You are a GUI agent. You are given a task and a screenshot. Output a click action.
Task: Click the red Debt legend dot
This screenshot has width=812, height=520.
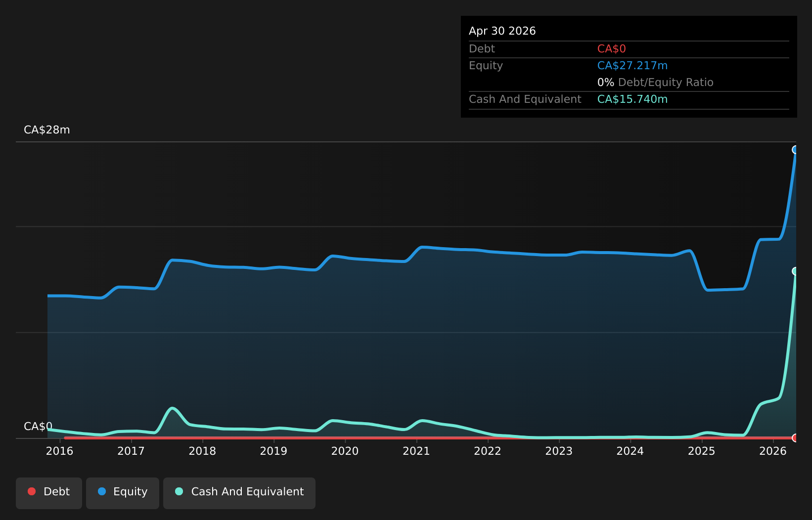(x=32, y=491)
